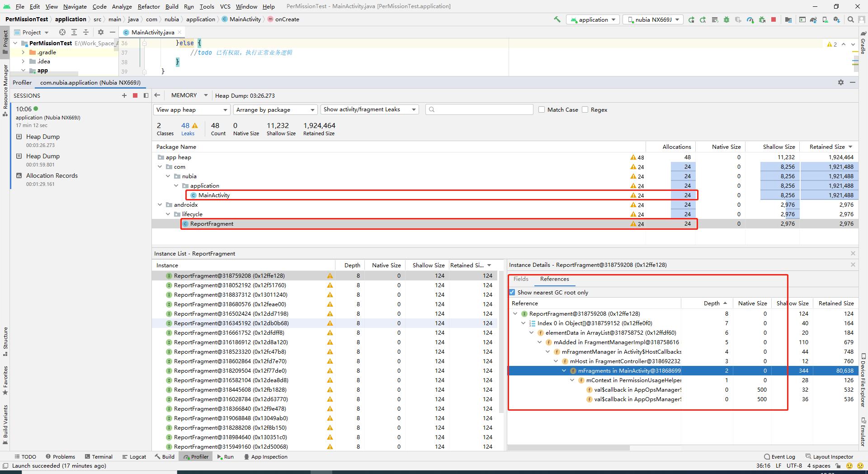Viewport: 868px width, 474px height.
Task: Start a new profiling session with plus
Action: pos(124,95)
